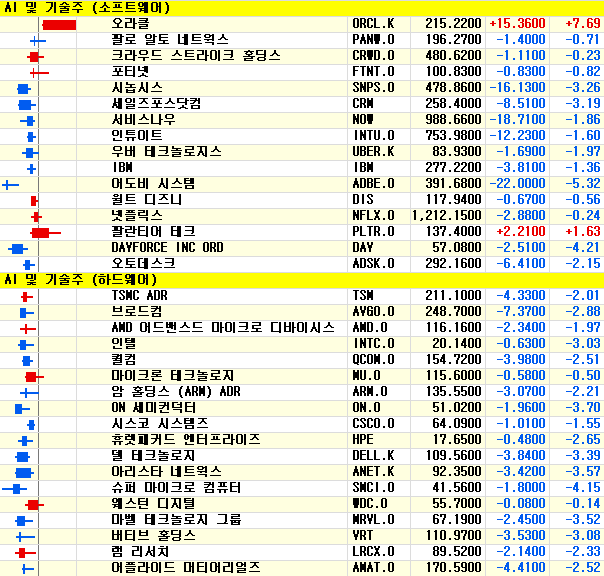Image resolution: width=604 pixels, height=576 pixels.
Task: Click the 넷플릭스 red candlestick icon
Action: (36, 217)
